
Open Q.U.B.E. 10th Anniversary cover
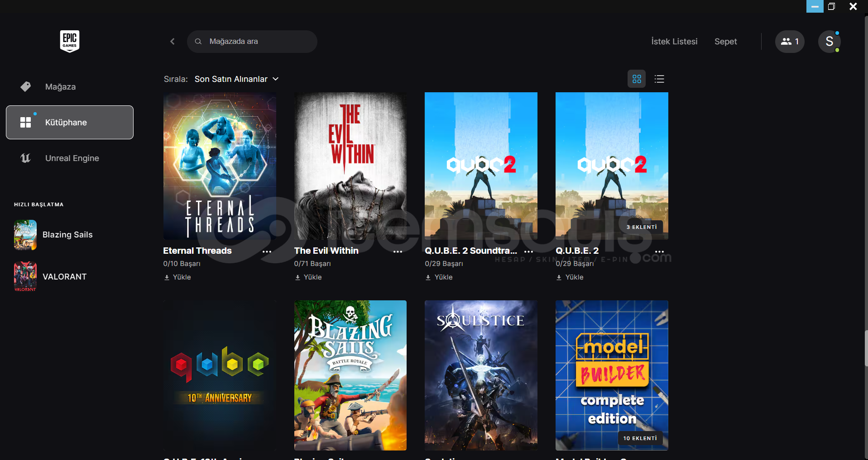(220, 375)
